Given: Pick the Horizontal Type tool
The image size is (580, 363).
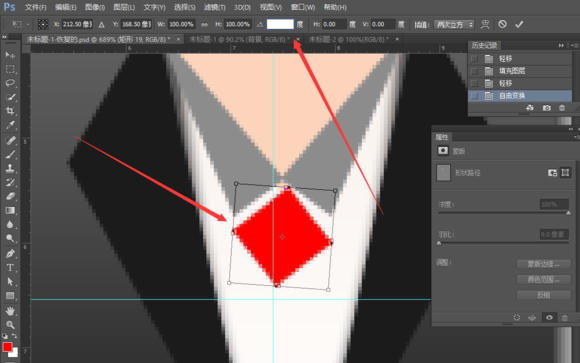Looking at the screenshot, I should (x=10, y=268).
